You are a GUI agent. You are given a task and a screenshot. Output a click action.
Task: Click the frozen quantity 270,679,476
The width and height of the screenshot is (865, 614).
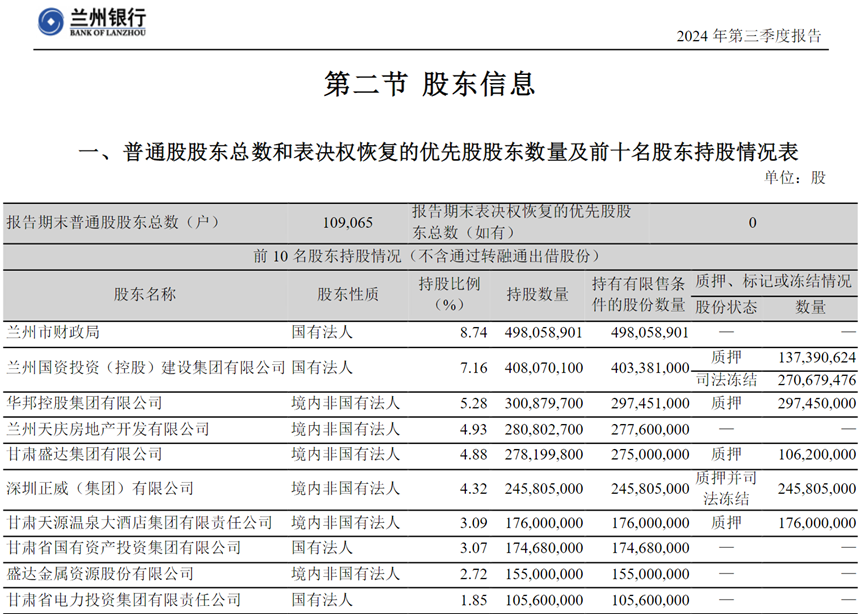(817, 381)
